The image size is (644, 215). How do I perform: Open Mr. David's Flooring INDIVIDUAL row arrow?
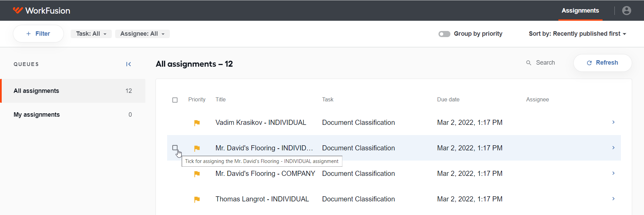click(x=613, y=148)
